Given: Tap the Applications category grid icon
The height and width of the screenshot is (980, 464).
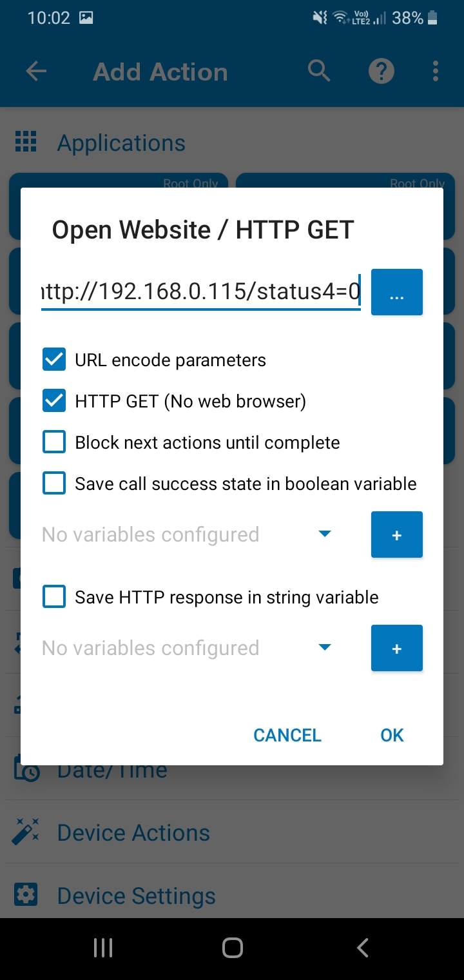Looking at the screenshot, I should tap(26, 142).
